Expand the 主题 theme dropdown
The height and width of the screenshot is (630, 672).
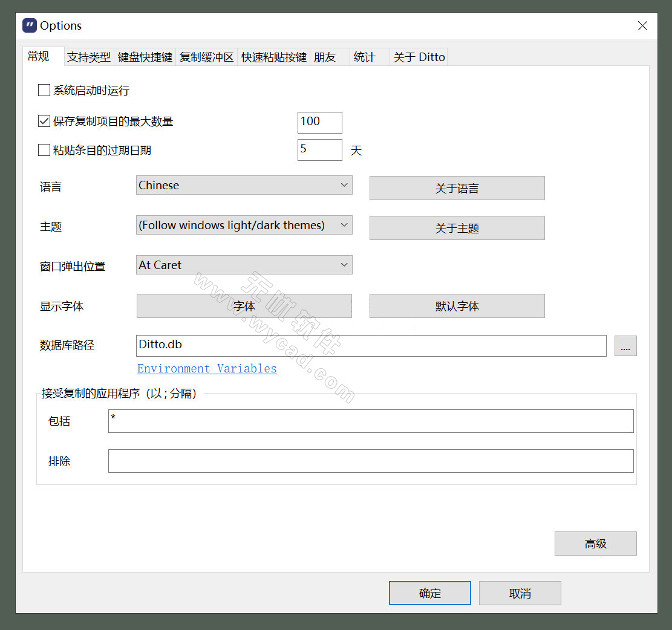(244, 226)
